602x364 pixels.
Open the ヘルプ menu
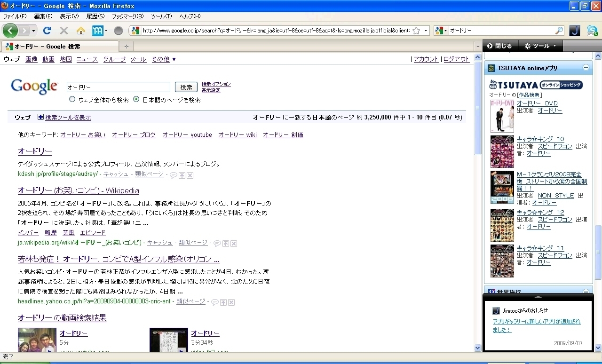click(190, 16)
